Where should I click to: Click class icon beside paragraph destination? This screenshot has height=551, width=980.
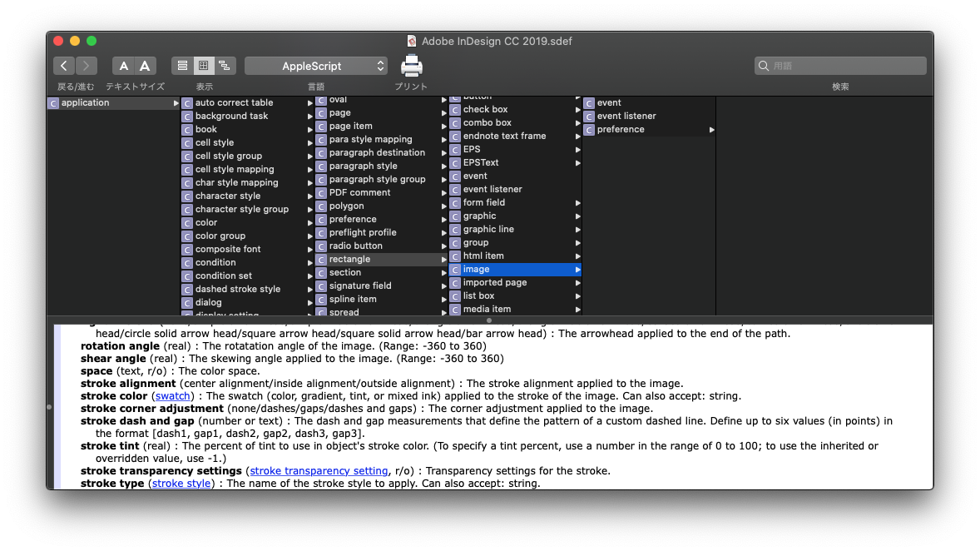point(320,153)
